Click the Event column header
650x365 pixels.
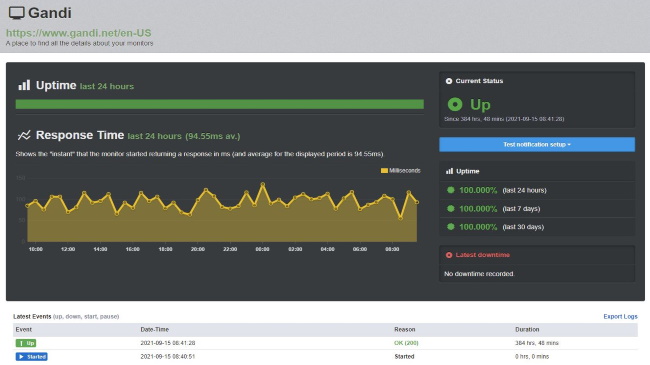24,329
